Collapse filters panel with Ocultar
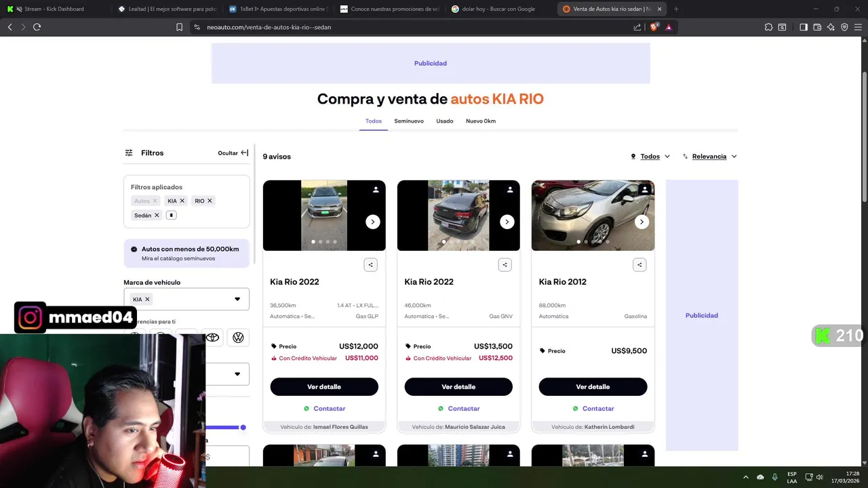 pos(233,153)
